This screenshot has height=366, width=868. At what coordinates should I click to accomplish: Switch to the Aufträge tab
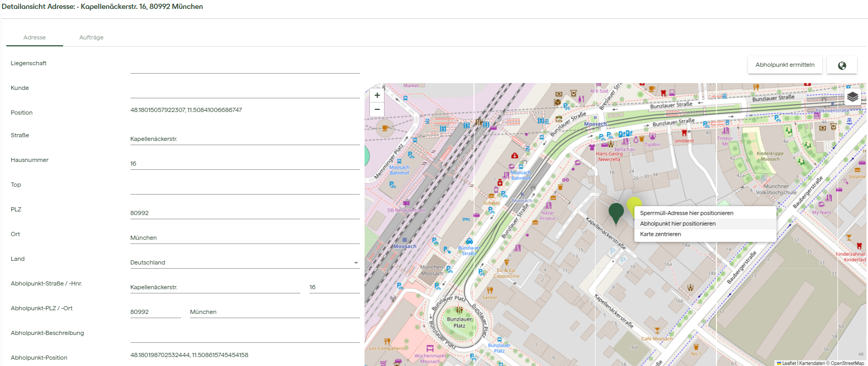pos(91,37)
